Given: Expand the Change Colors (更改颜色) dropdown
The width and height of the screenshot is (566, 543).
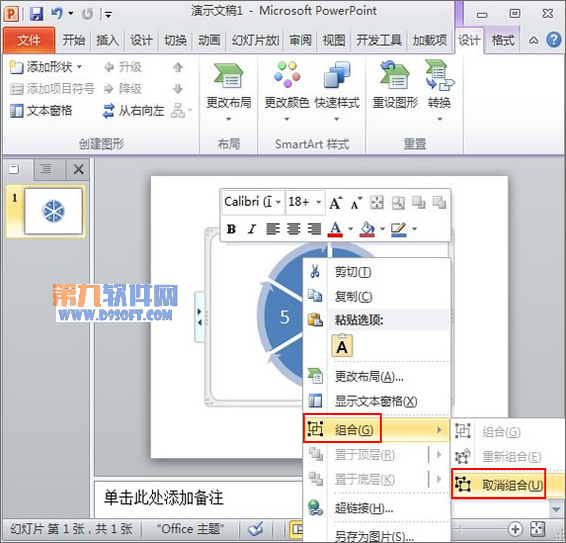Looking at the screenshot, I should (287, 119).
